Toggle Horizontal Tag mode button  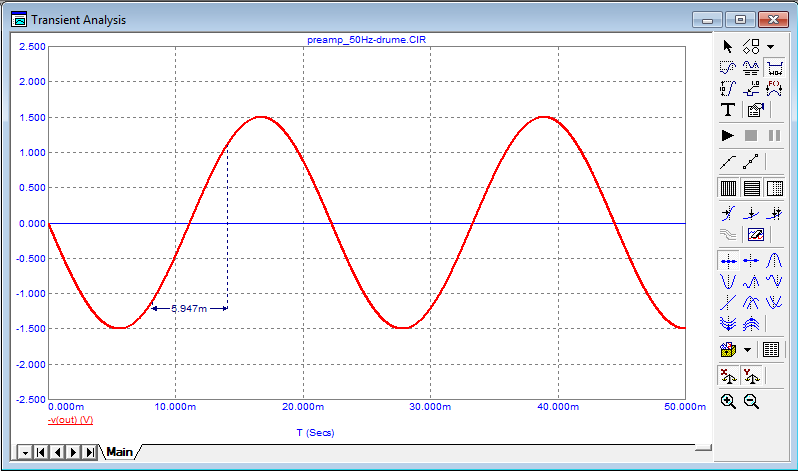pos(774,67)
